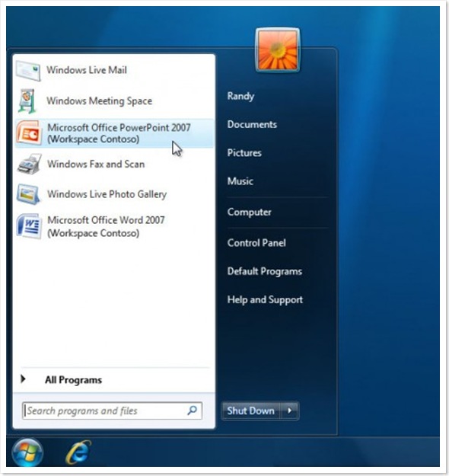449x476 pixels.
Task: Click the search magnifier icon
Action: point(192,411)
